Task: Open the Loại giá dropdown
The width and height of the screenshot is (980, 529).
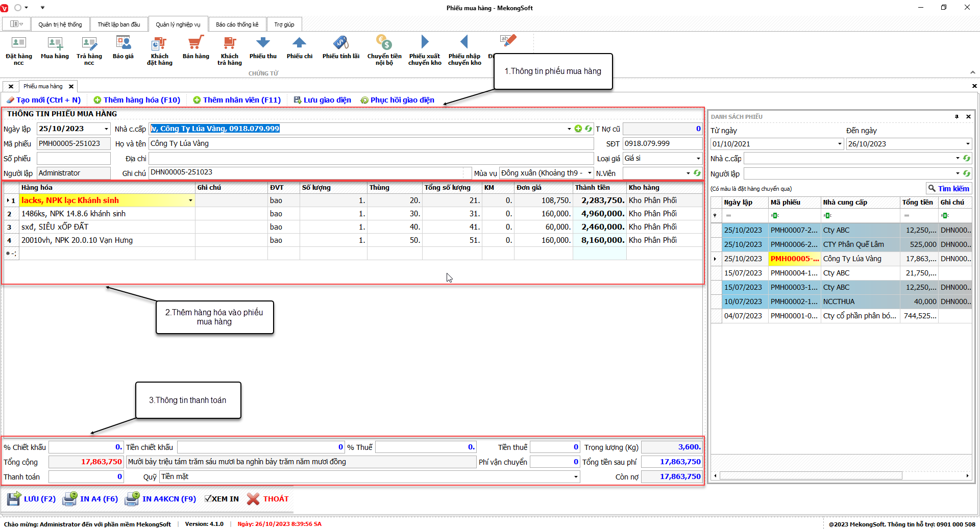Action: tap(698, 159)
